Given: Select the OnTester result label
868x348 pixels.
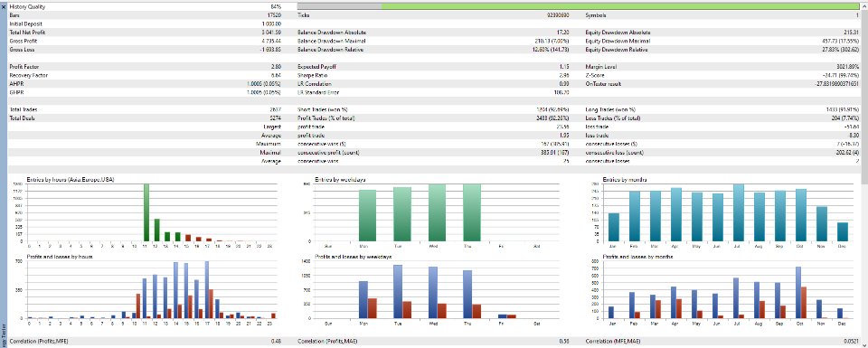Looking at the screenshot, I should tap(603, 83).
